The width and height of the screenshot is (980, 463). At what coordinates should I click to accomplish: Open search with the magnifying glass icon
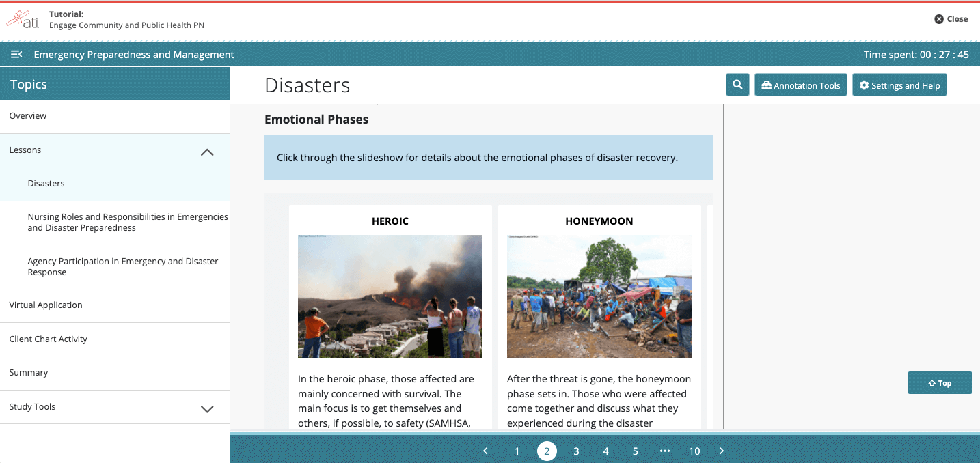(737, 85)
